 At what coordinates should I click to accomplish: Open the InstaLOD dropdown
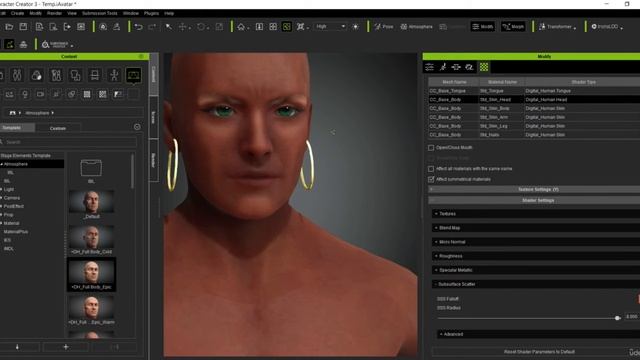[x=607, y=27]
